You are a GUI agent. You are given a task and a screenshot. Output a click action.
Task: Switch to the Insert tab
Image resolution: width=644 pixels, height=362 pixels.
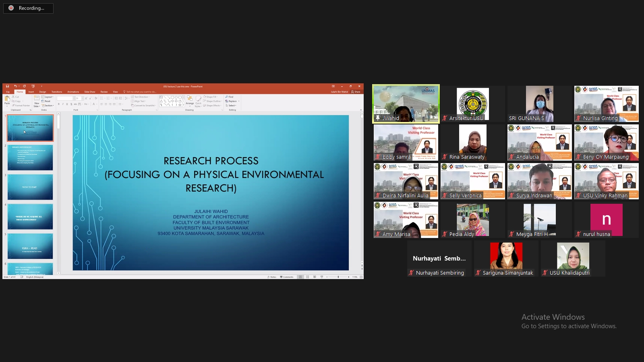pyautogui.click(x=31, y=92)
